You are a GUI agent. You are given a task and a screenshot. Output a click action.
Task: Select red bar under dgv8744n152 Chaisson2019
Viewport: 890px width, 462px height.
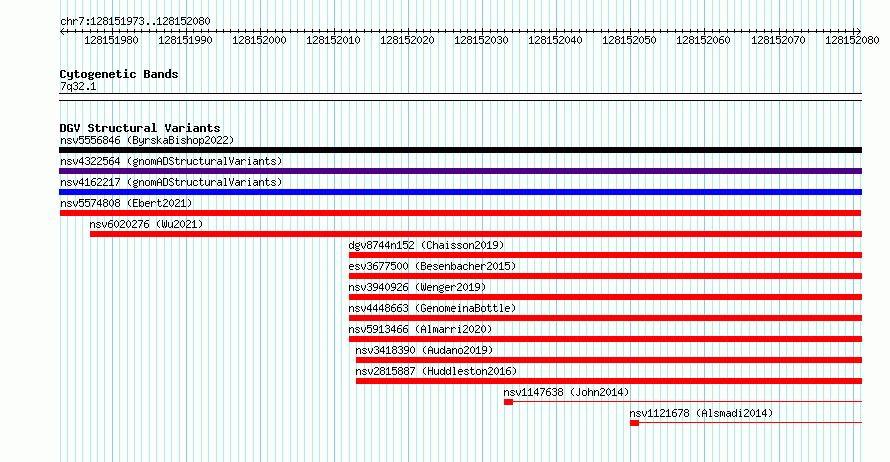[606, 255]
